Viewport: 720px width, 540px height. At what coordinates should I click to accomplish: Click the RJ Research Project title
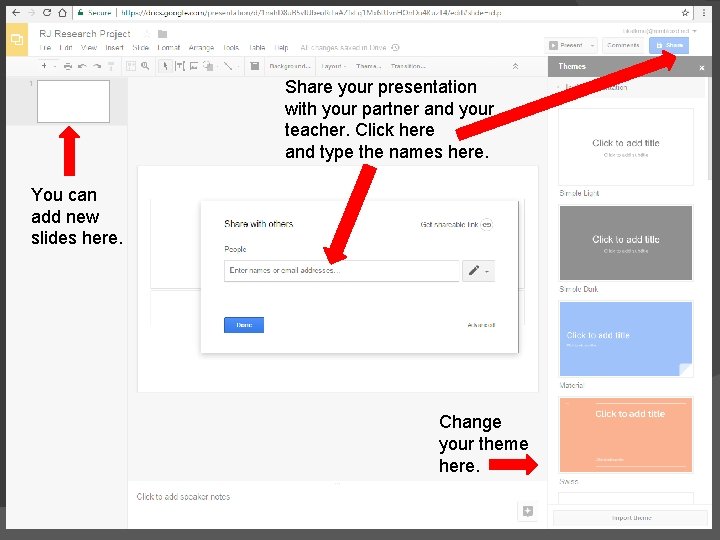pyautogui.click(x=84, y=34)
